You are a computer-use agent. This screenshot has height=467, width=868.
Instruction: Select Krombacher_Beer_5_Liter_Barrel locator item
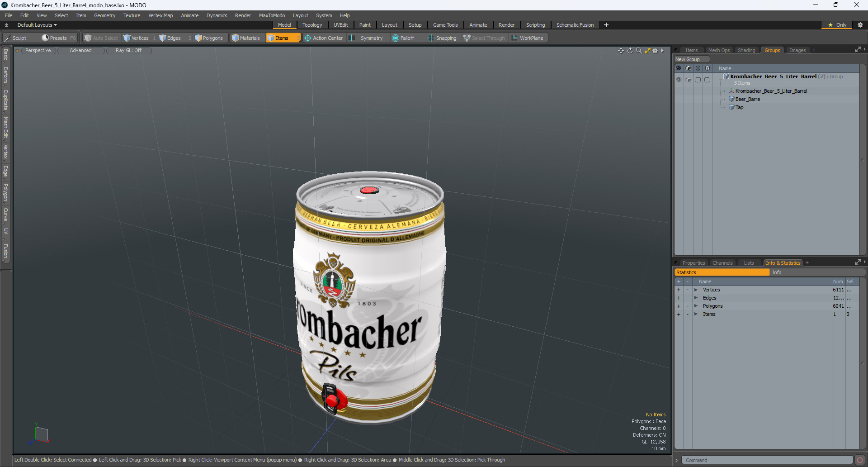point(771,91)
